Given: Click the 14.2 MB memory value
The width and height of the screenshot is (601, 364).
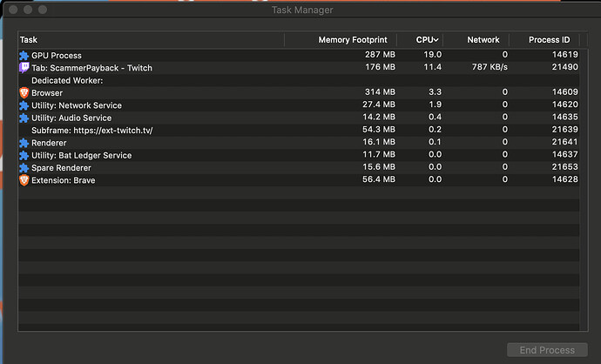Looking at the screenshot, I should click(379, 117).
